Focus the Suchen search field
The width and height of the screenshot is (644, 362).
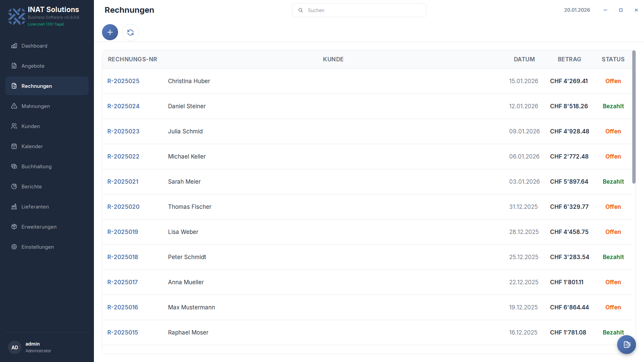pos(364,10)
